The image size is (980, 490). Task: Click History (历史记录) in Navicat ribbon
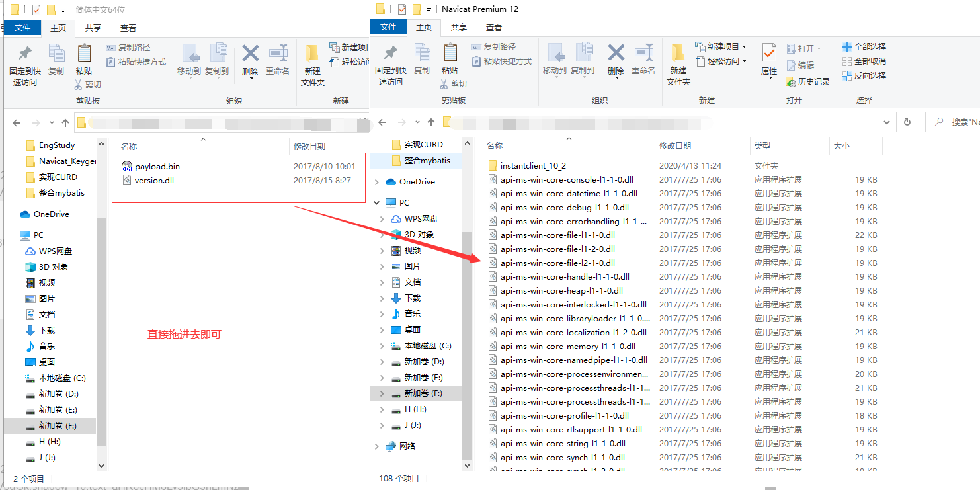pos(808,82)
